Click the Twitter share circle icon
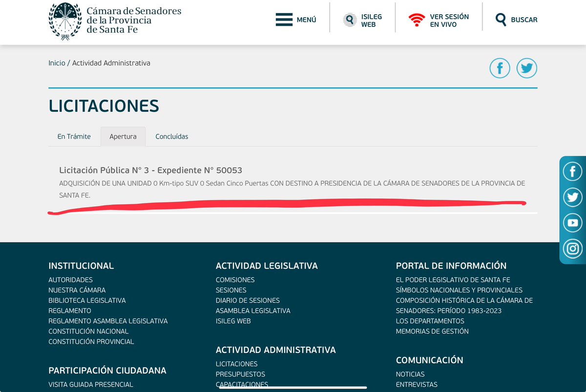 [526, 68]
